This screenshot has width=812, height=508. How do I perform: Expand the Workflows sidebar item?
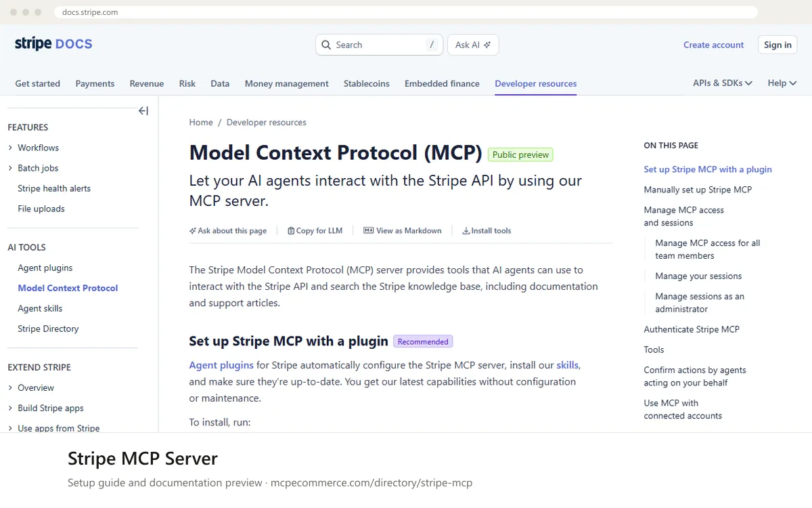coord(10,148)
